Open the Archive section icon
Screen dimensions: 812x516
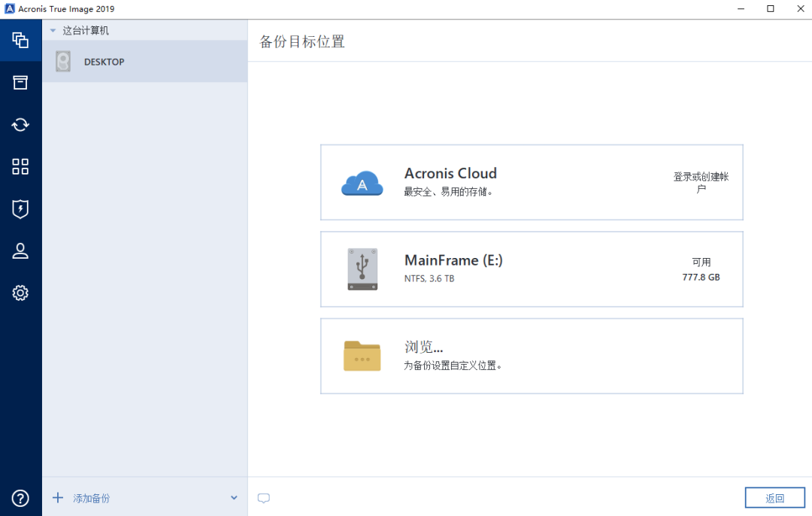tap(20, 83)
